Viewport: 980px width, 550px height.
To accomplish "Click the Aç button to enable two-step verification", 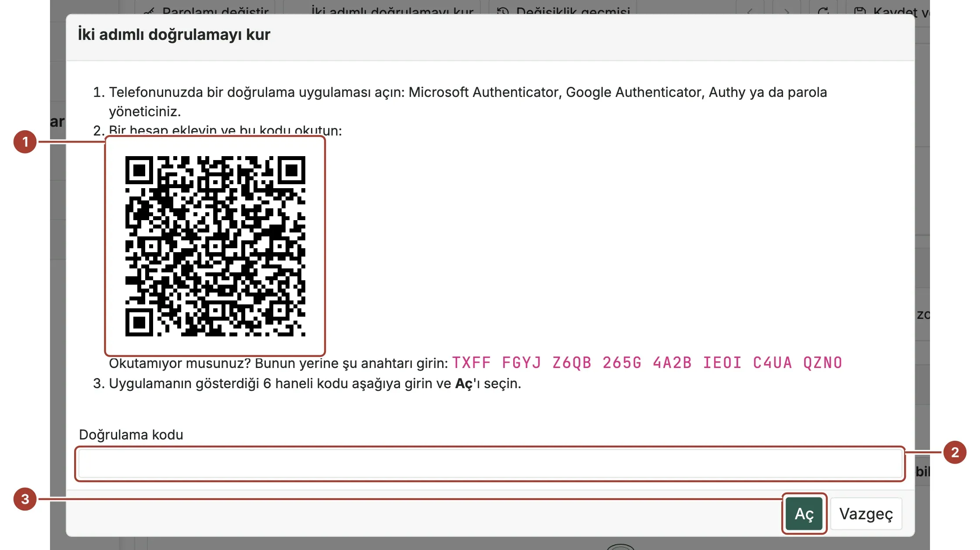I will (x=804, y=514).
